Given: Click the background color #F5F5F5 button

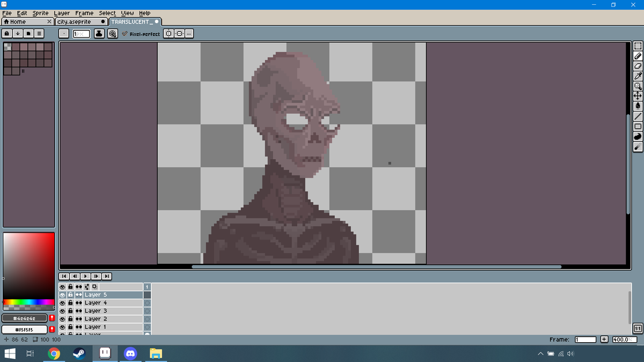Looking at the screenshot, I should (x=25, y=329).
